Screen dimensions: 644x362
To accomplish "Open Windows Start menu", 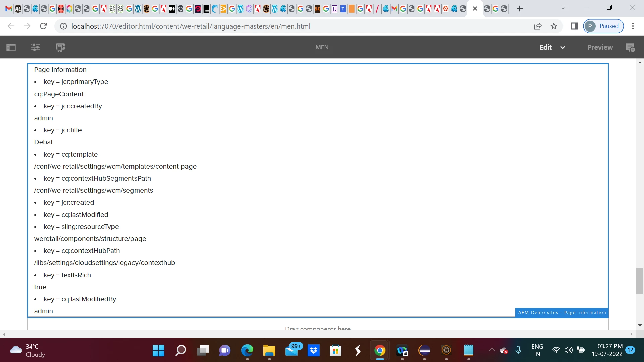I will tap(158, 351).
